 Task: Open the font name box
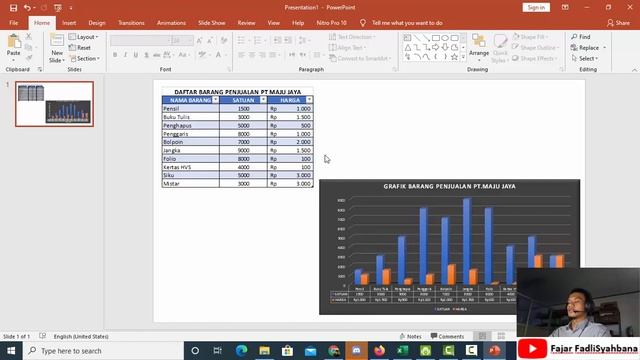click(x=140, y=40)
